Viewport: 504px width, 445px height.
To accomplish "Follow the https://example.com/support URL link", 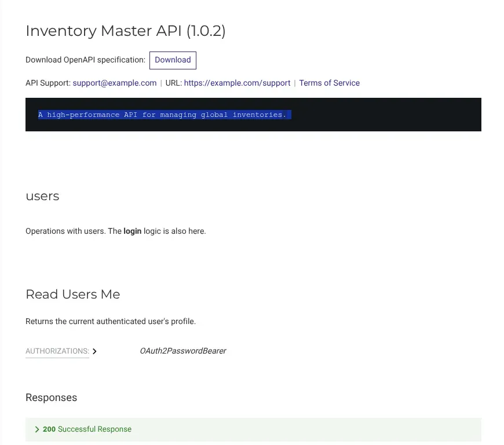I will pos(237,83).
